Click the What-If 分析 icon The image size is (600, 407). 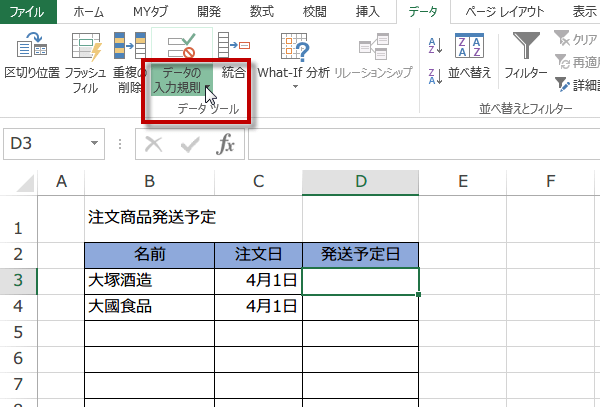pos(294,47)
